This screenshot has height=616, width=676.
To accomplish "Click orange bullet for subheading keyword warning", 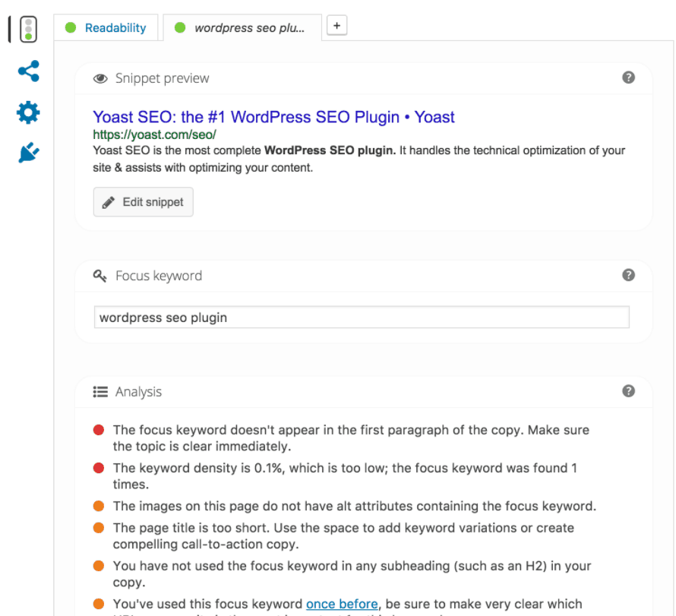I will (99, 566).
